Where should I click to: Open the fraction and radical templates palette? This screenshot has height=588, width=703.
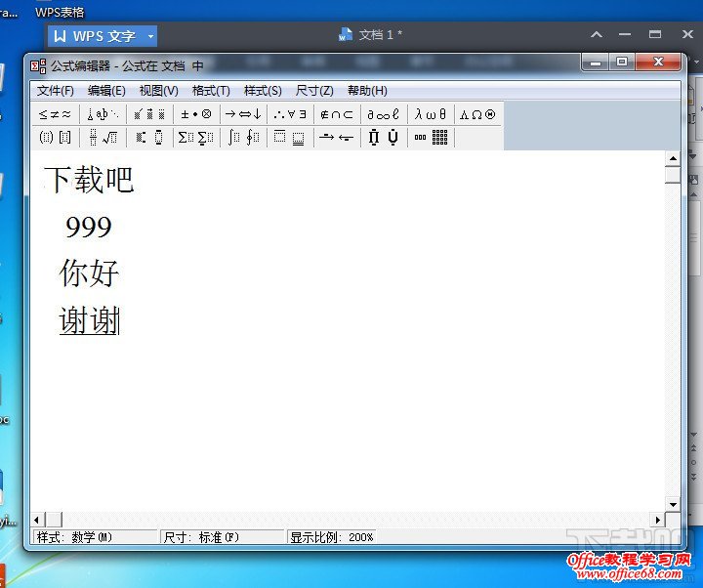103,138
